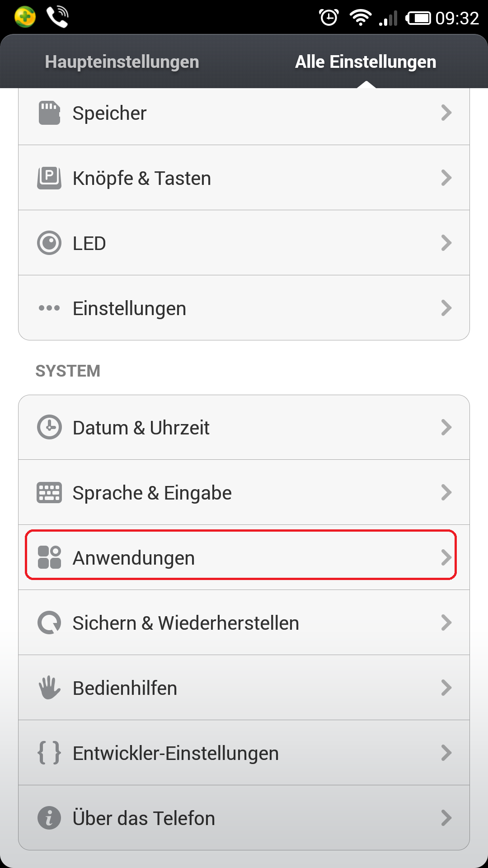
Task: Expand the Einstellungen row chevron
Action: click(446, 308)
